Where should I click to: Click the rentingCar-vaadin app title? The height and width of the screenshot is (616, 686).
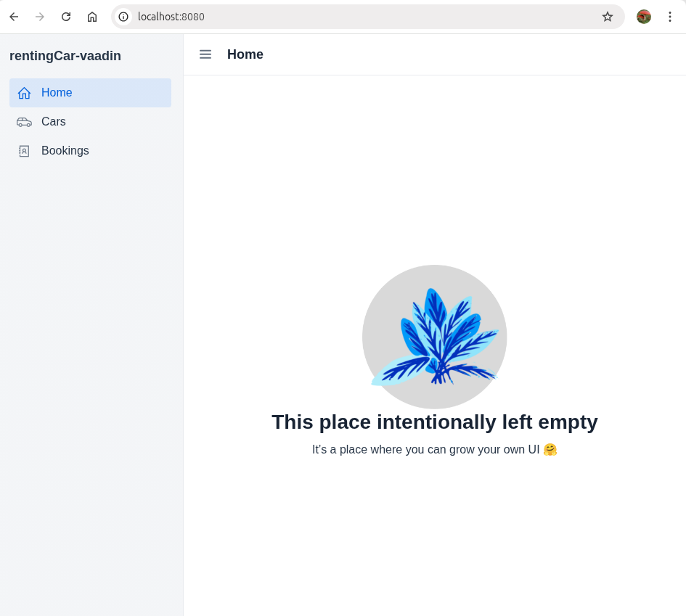[65, 56]
